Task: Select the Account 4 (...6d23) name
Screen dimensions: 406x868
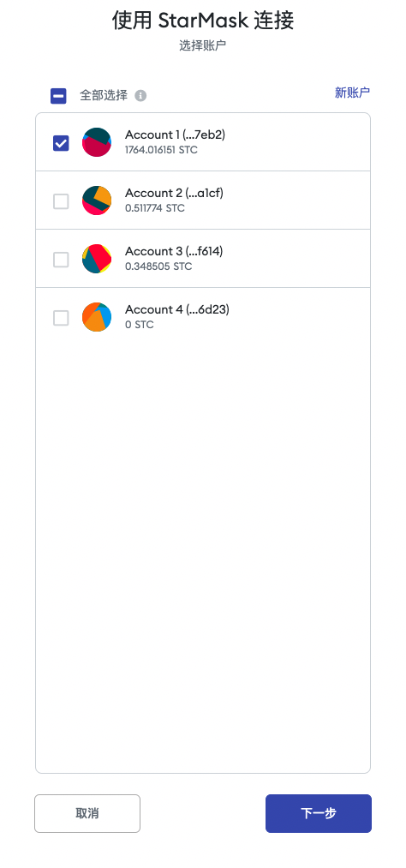Action: point(177,308)
